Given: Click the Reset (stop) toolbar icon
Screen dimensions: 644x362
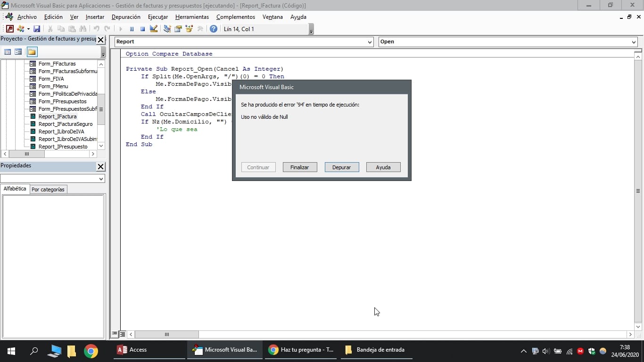Looking at the screenshot, I should click(x=142, y=29).
